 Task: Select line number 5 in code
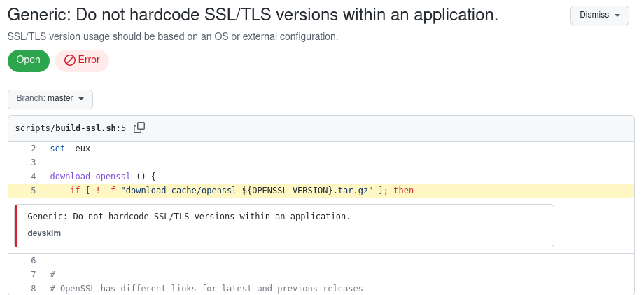[x=34, y=191]
